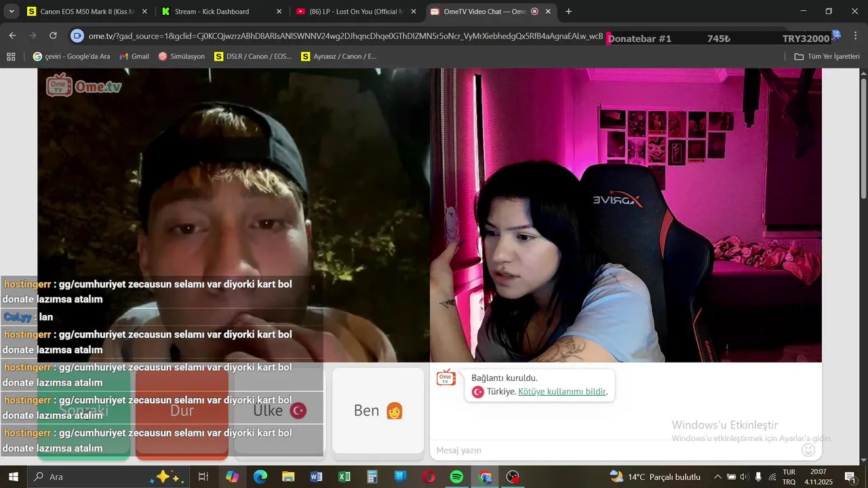
Task: Show hidden system tray icons
Action: (x=717, y=476)
